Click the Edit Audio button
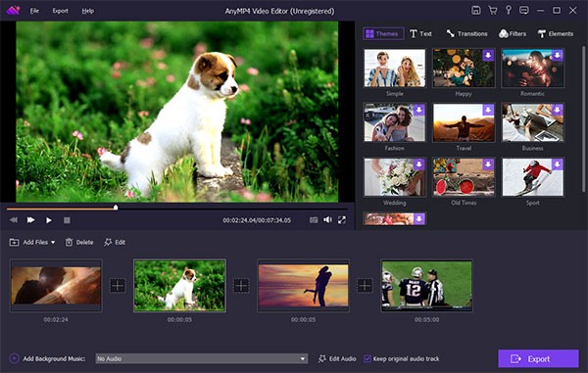 [337, 358]
